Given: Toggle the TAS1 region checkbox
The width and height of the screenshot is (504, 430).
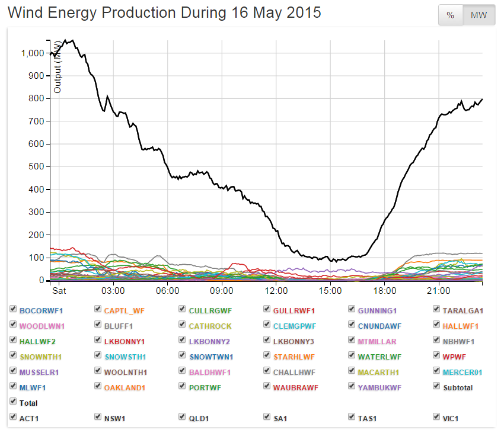Looking at the screenshot, I should point(352,418).
